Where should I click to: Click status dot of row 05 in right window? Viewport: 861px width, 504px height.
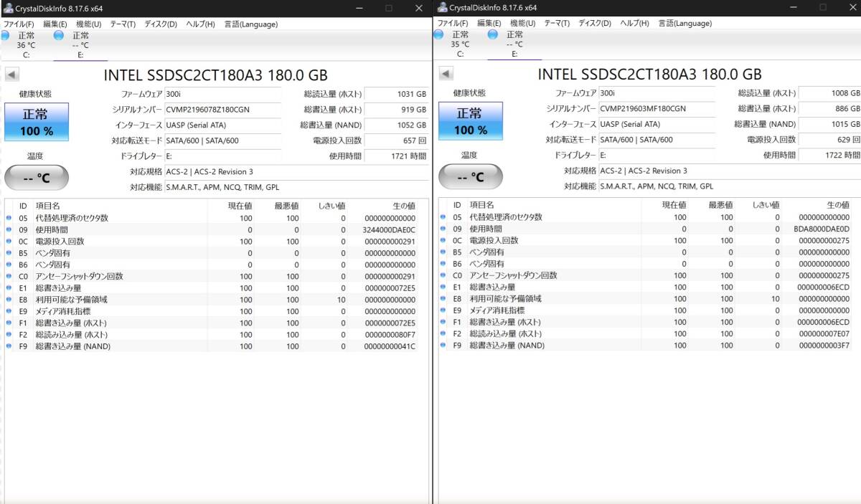pyautogui.click(x=443, y=217)
